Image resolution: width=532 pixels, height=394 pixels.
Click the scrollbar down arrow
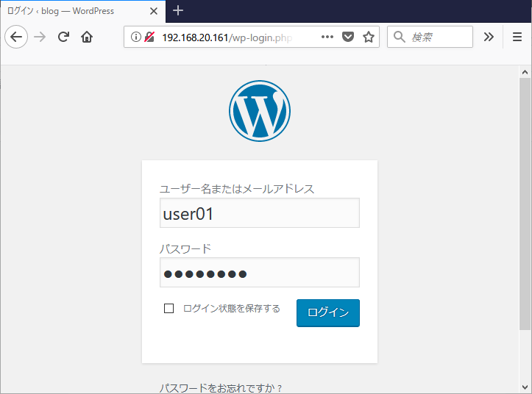tap(525, 387)
